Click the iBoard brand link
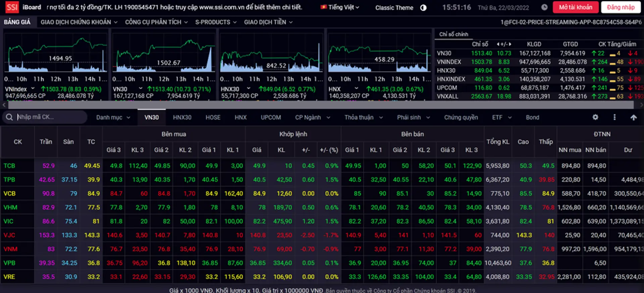The height and width of the screenshot is (293, 644). (32, 7)
